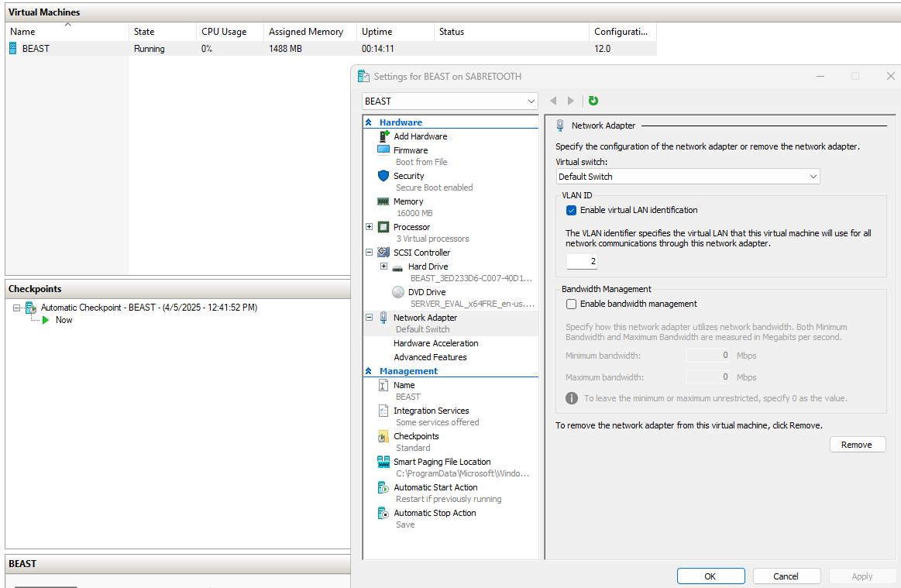Disable virtual LAN identification checkbox
This screenshot has width=901, height=588.
click(572, 210)
